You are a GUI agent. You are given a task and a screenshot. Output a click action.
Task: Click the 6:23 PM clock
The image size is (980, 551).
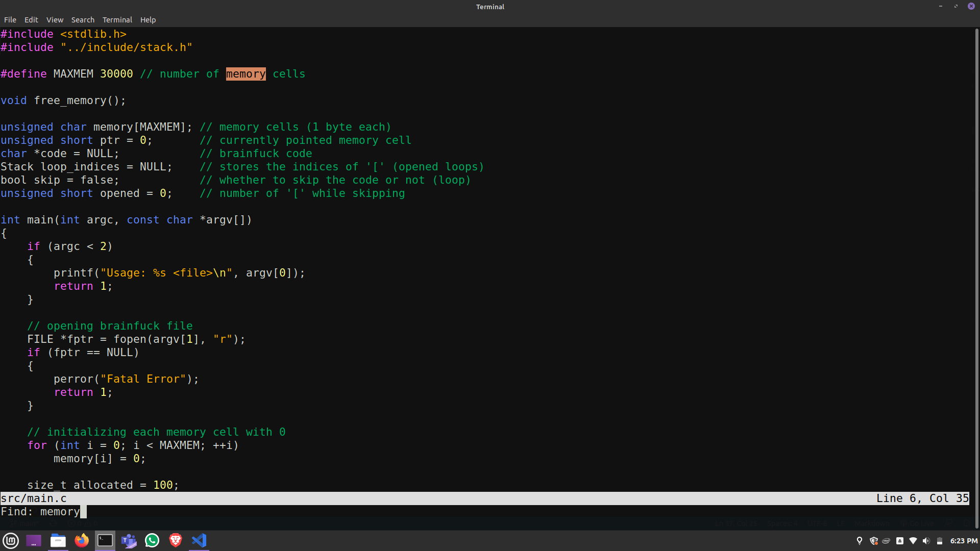point(964,541)
